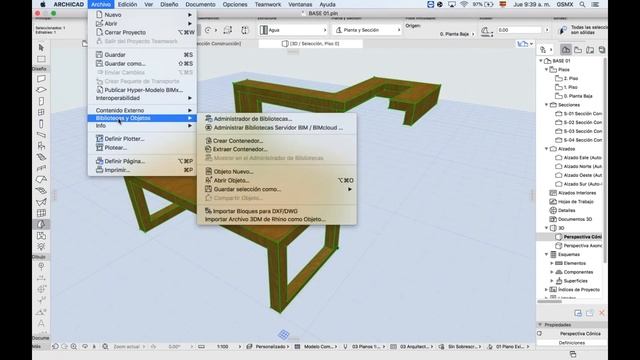Collapse the BASE 01 tree root

coord(541,60)
